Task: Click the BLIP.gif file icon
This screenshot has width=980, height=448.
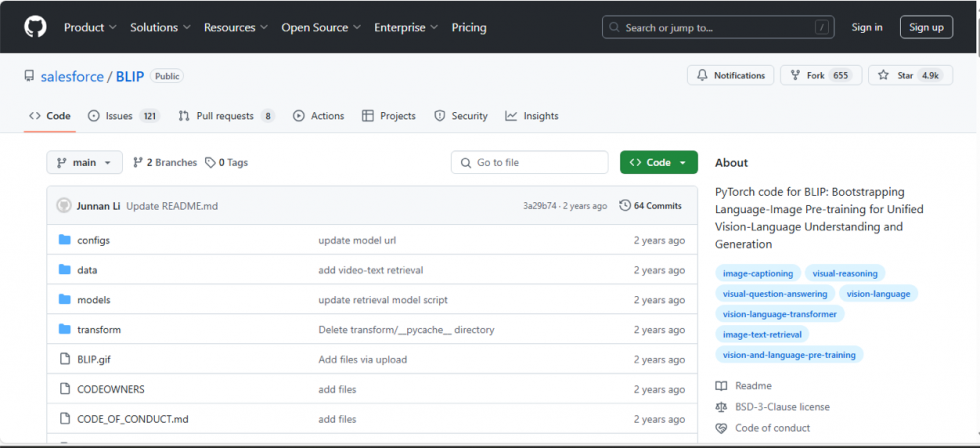Action: [x=64, y=359]
